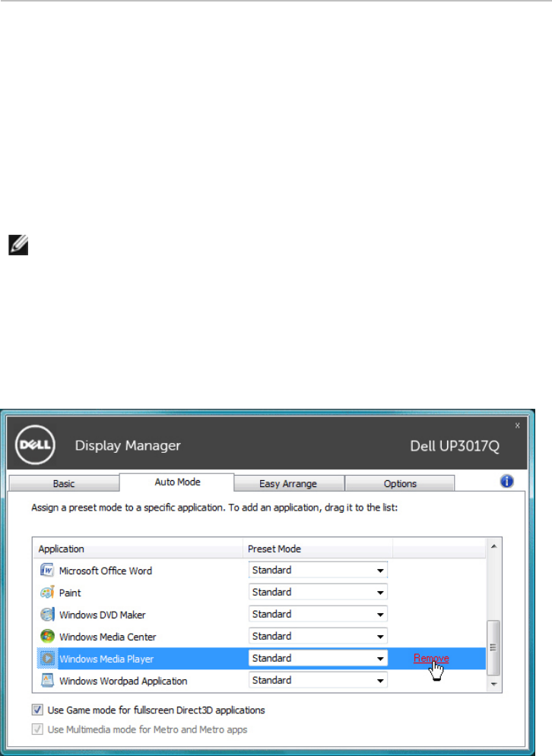The width and height of the screenshot is (552, 756).
Task: Toggle Use Multimedia mode for Metro checkbox
Action: click(x=37, y=729)
